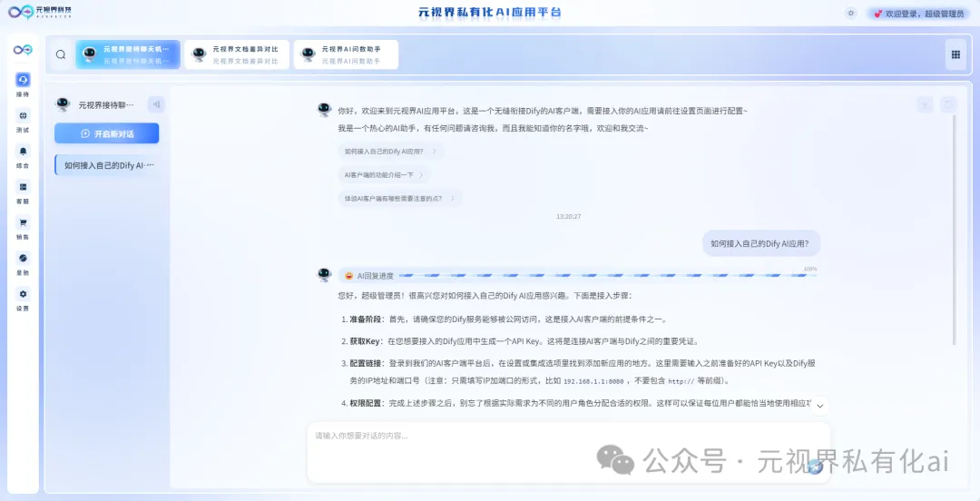Open the 综合 bell icon in sidebar

pyautogui.click(x=23, y=151)
